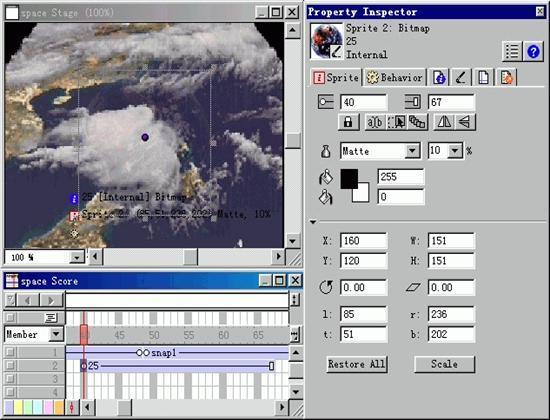Flip sprite vertically with flip icon
Screen dimensions: 550x420
(x=465, y=122)
